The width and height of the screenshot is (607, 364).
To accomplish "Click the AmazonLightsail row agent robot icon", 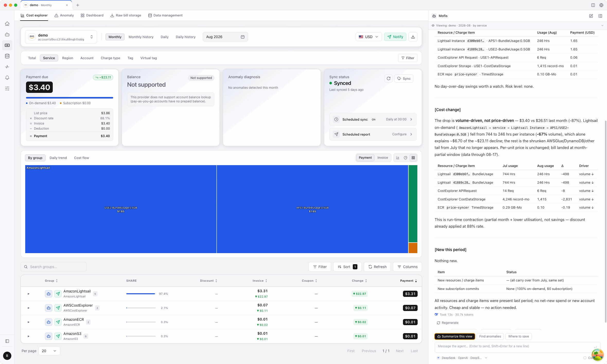I will pyautogui.click(x=49, y=294).
